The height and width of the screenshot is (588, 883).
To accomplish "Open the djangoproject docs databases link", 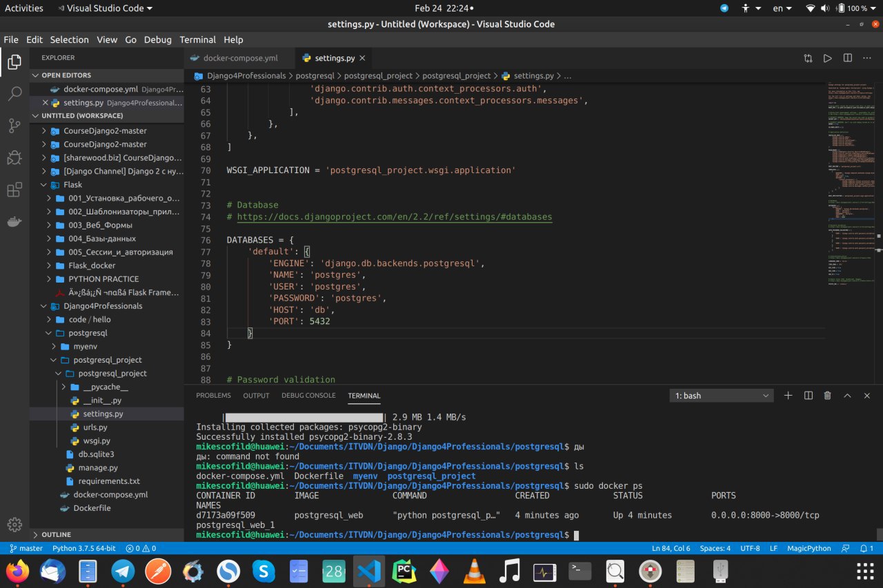I will pyautogui.click(x=395, y=216).
